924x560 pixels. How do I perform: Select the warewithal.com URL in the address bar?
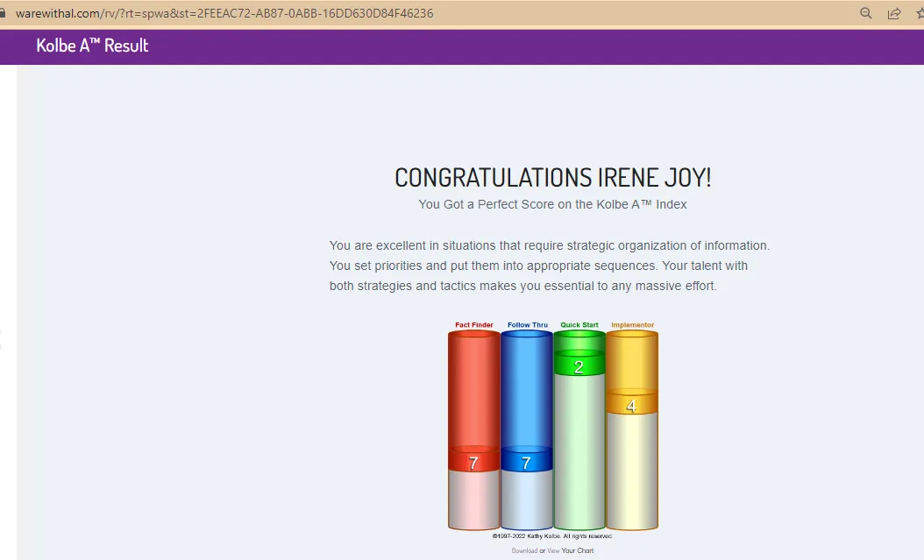click(x=224, y=13)
